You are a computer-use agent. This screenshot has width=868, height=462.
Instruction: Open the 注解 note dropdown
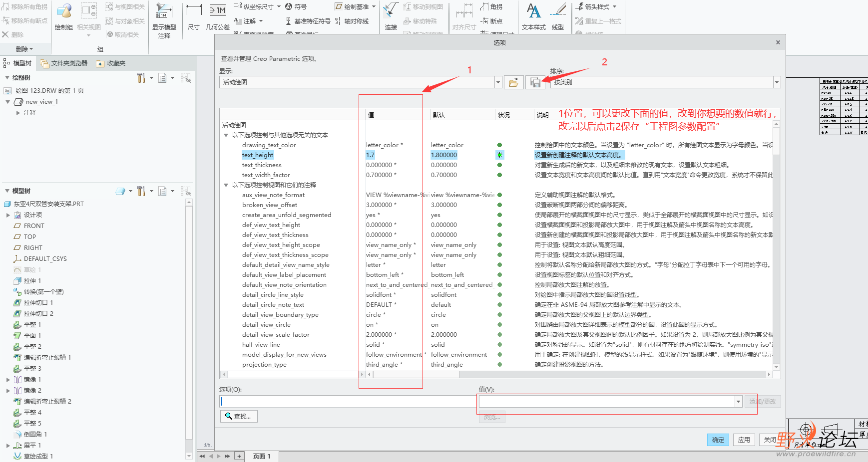(261, 21)
